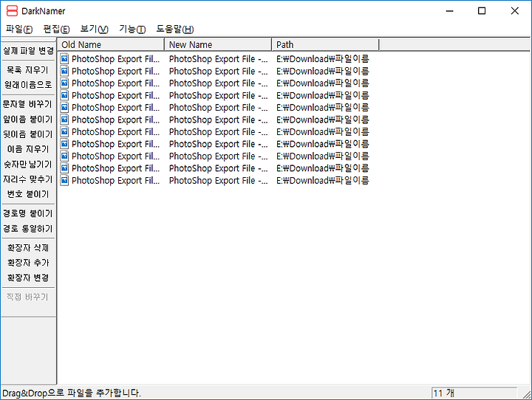This screenshot has width=532, height=400.
Task: Open the 도움말(H) menu
Action: 174,30
